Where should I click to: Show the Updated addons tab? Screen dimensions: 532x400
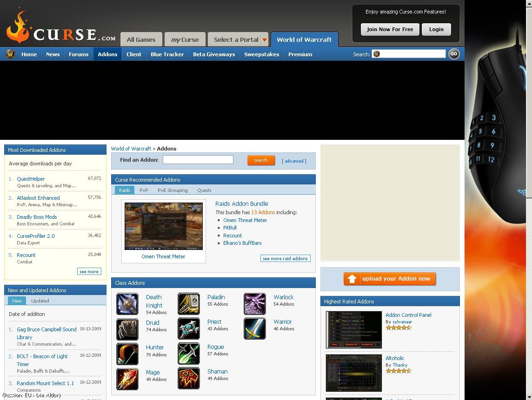(40, 301)
